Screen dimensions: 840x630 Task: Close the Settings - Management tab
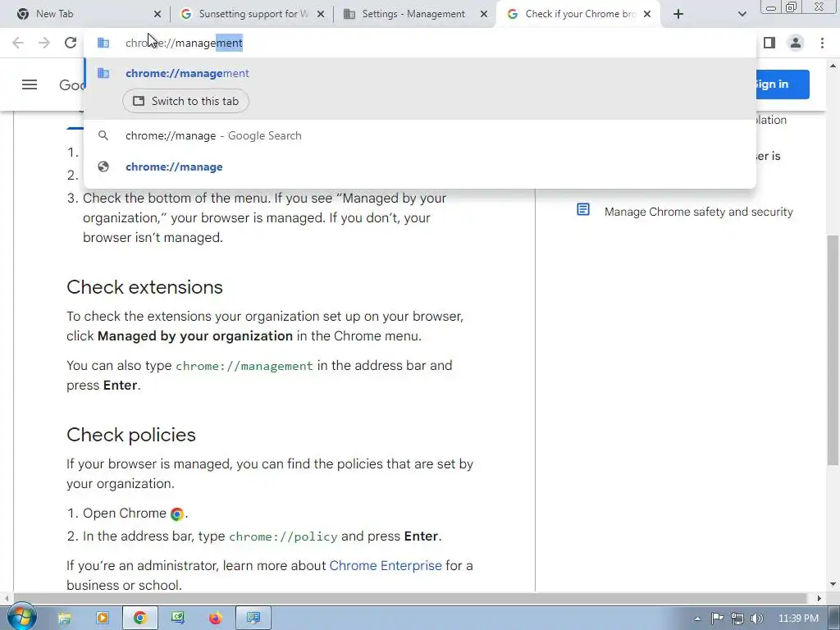(x=484, y=14)
